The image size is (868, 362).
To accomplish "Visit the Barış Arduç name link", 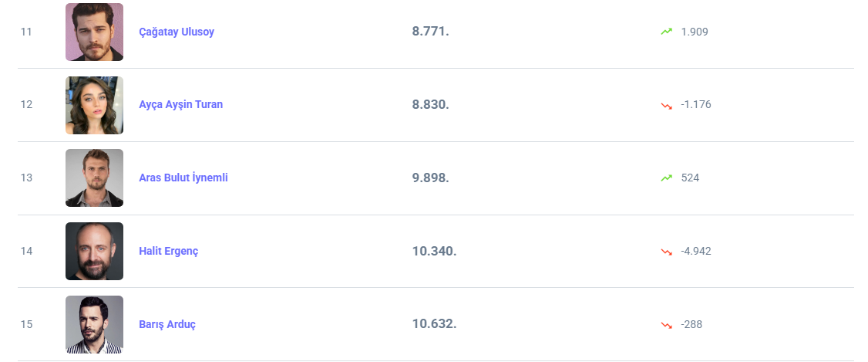I will point(167,324).
